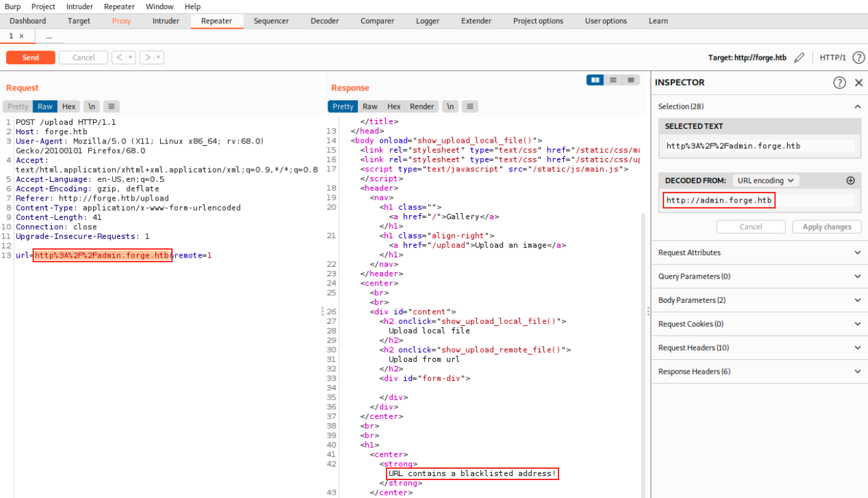Select Hex view in request pane
The width and height of the screenshot is (868, 498).
click(69, 106)
